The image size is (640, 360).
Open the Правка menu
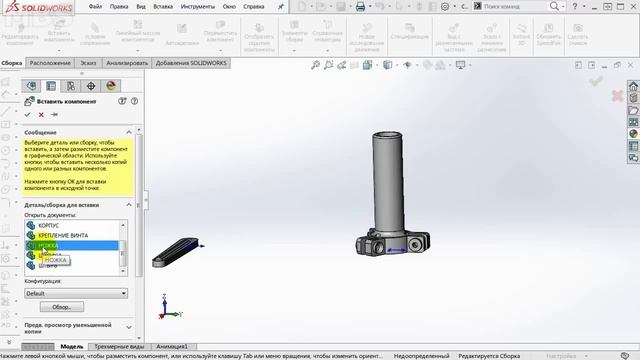click(119, 7)
